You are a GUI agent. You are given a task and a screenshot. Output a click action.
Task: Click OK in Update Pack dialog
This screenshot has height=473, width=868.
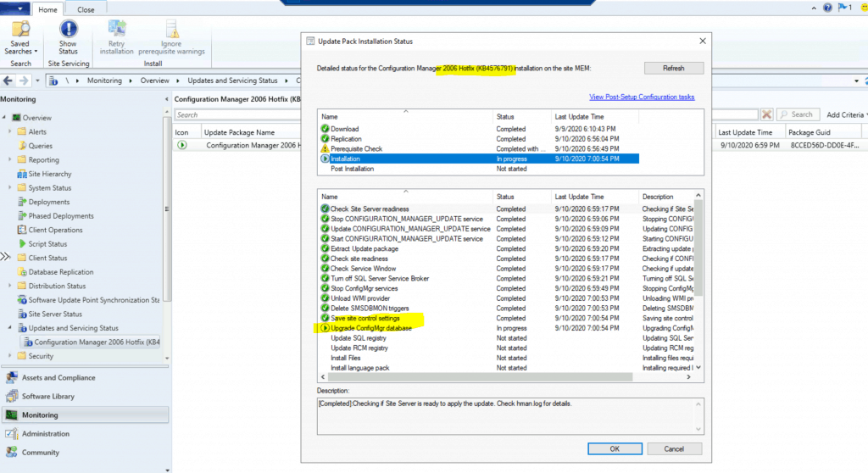coord(615,448)
